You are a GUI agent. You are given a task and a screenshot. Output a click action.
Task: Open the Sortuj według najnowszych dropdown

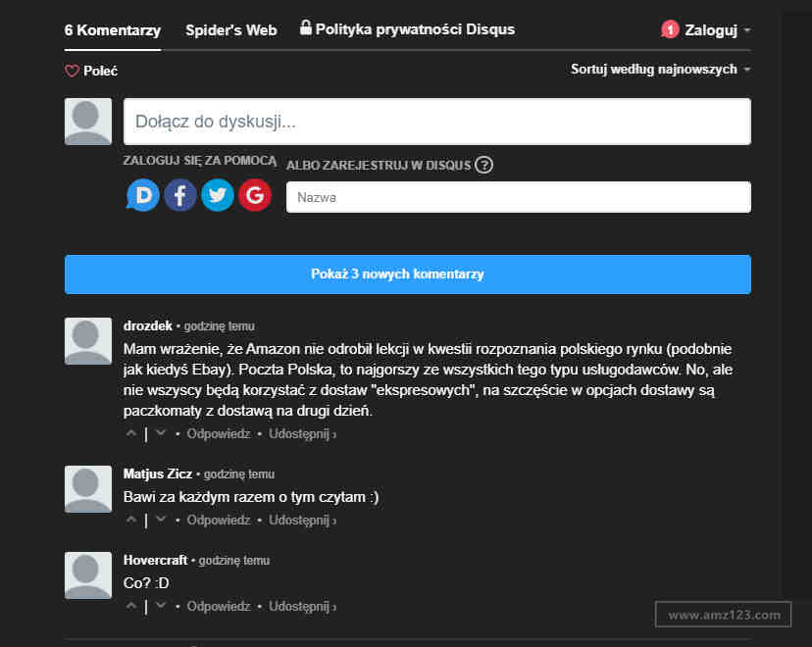pyautogui.click(x=660, y=70)
